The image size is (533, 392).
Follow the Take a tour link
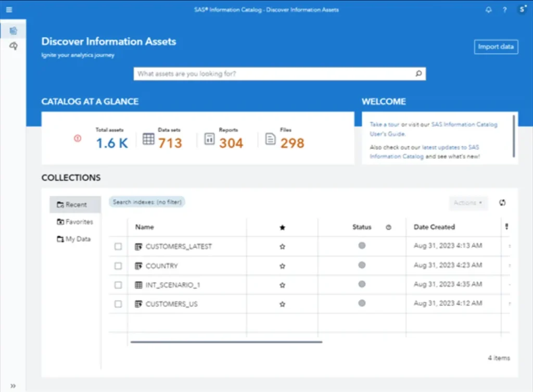pos(385,124)
